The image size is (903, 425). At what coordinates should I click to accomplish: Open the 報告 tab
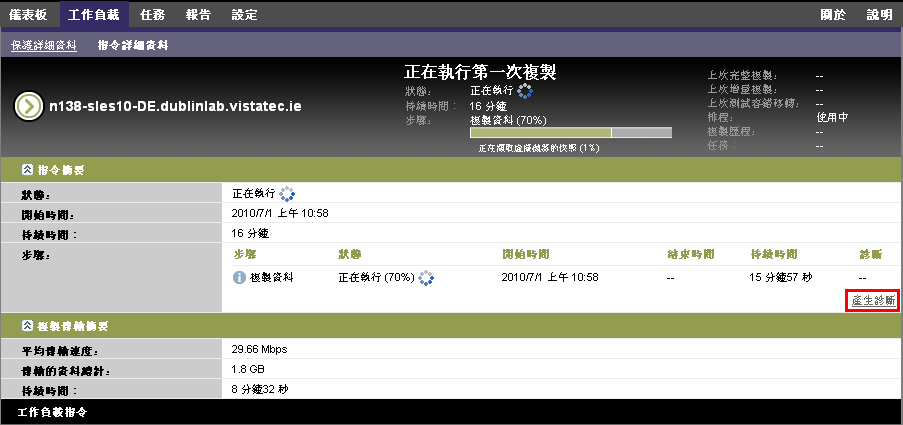[198, 15]
